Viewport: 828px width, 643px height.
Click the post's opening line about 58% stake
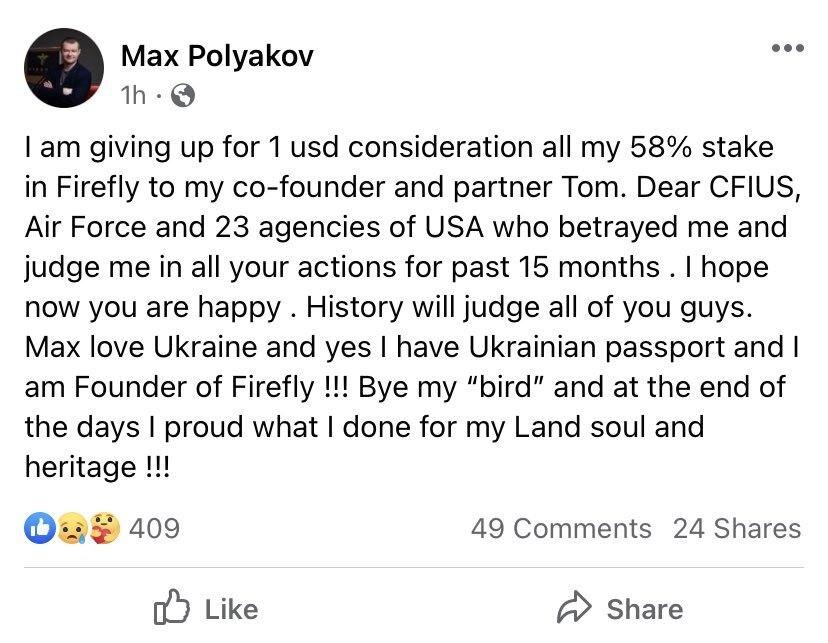click(399, 147)
